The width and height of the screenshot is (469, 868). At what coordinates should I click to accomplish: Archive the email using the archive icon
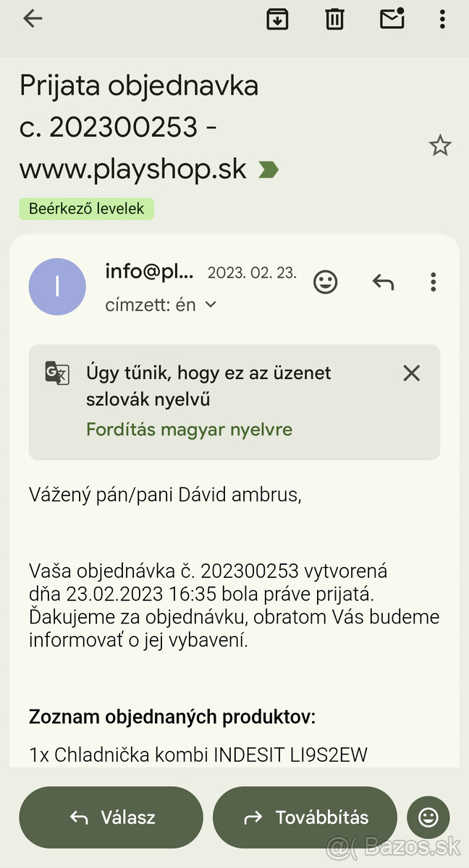(277, 19)
